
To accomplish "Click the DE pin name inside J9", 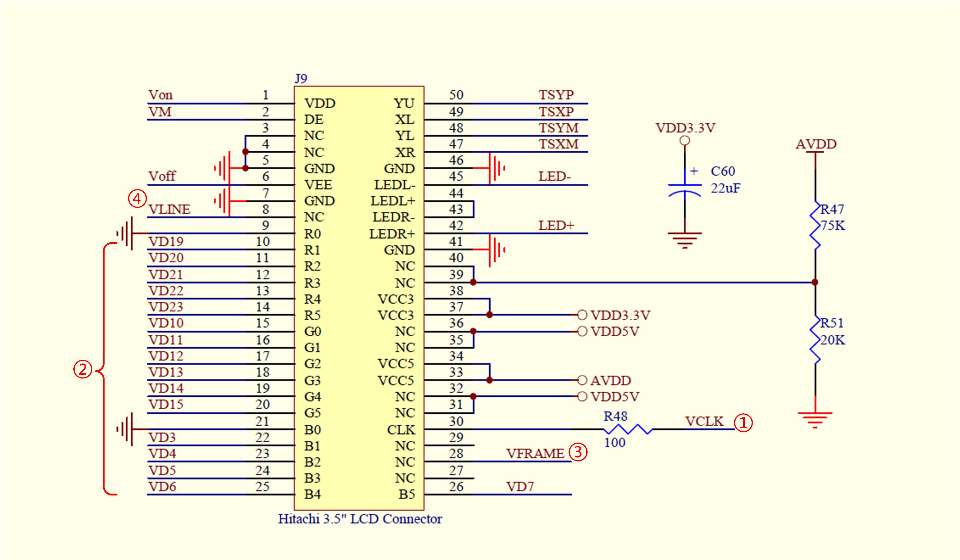I will [x=314, y=119].
